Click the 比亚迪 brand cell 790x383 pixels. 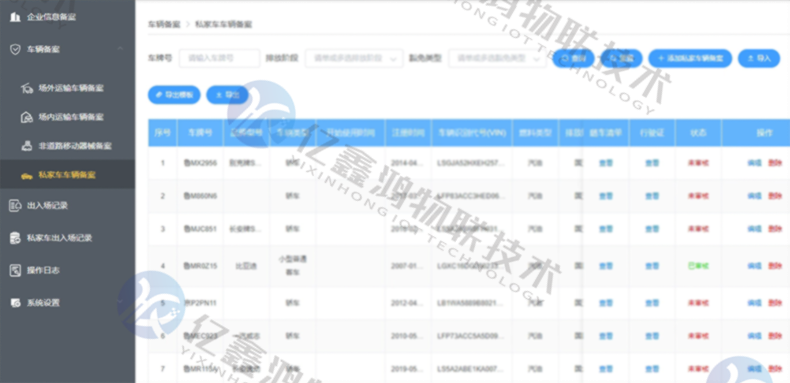click(246, 266)
